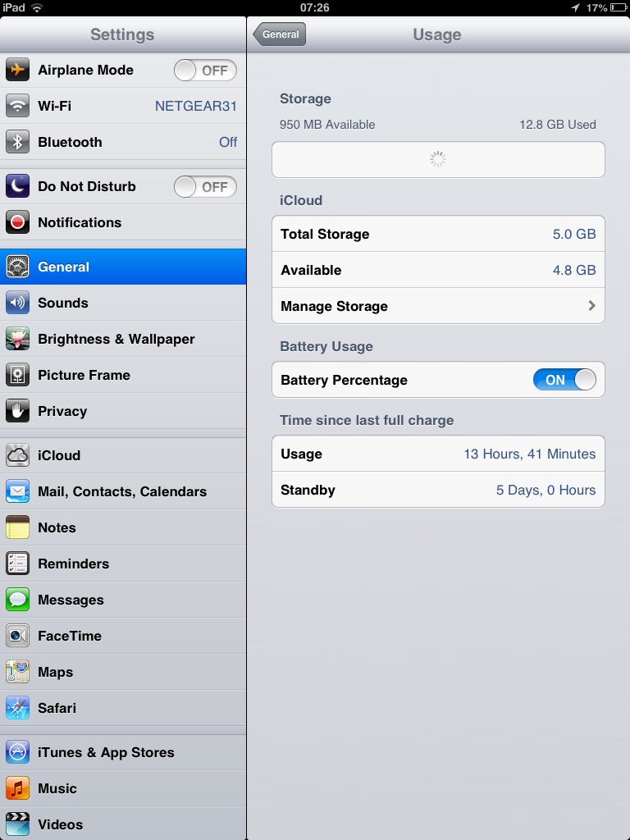This screenshot has height=840, width=630.
Task: Turn off the Battery Percentage switch
Action: [564, 380]
